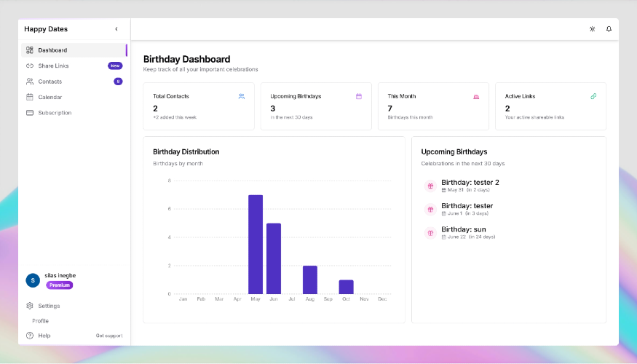Screen dimensions: 637x364
Task: Click the user name silas inegbe
Action: (60, 275)
